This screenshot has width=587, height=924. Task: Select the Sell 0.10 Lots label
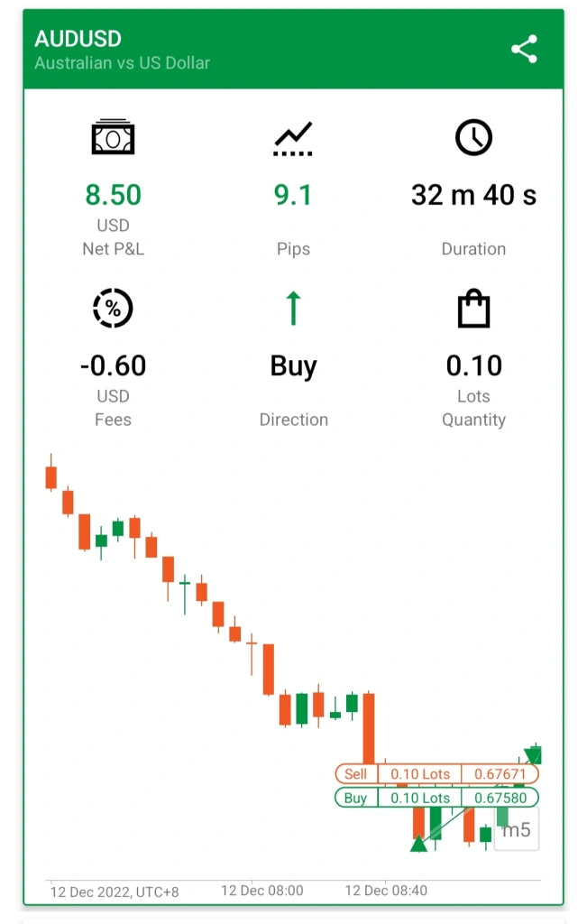[398, 773]
